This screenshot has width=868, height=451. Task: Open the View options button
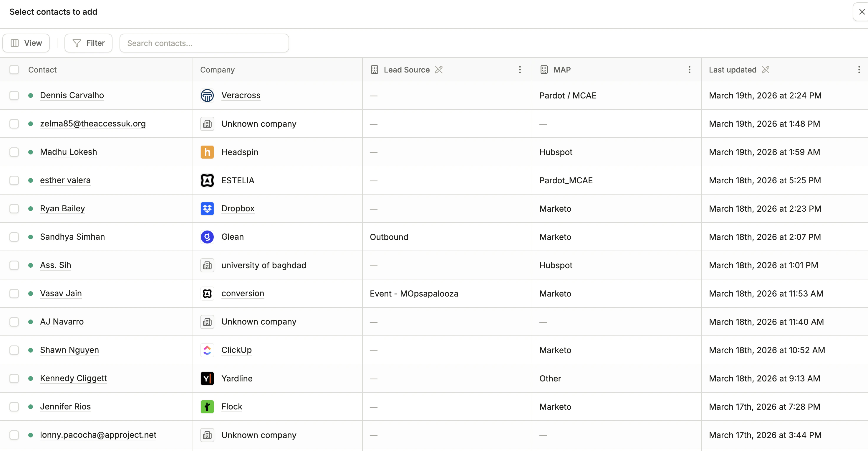pyautogui.click(x=26, y=43)
